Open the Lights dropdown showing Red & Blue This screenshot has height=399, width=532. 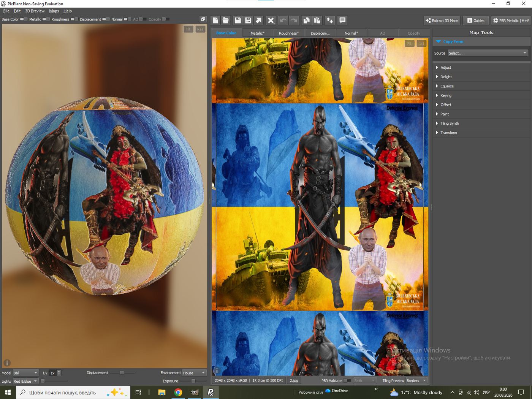click(x=25, y=381)
